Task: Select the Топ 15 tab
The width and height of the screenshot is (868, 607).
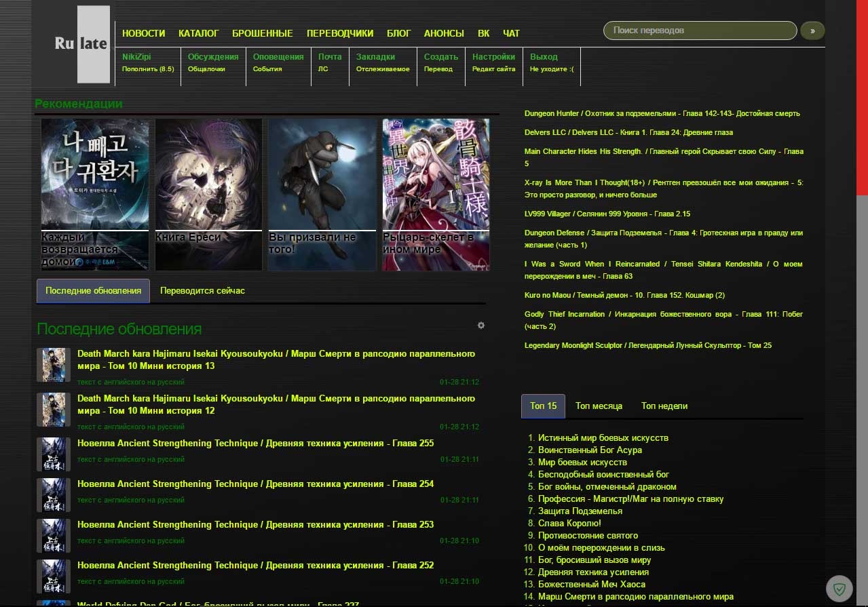Action: coord(543,406)
